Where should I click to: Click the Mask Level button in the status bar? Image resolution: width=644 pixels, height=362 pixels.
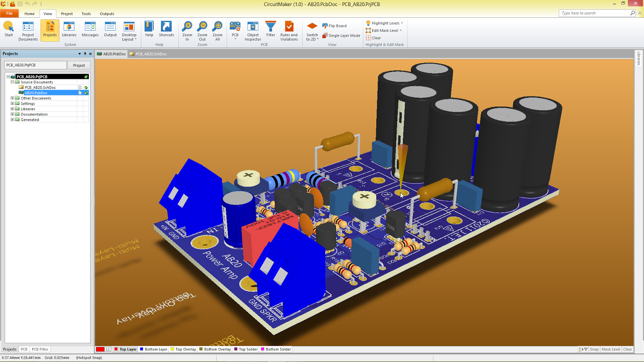click(x=611, y=349)
